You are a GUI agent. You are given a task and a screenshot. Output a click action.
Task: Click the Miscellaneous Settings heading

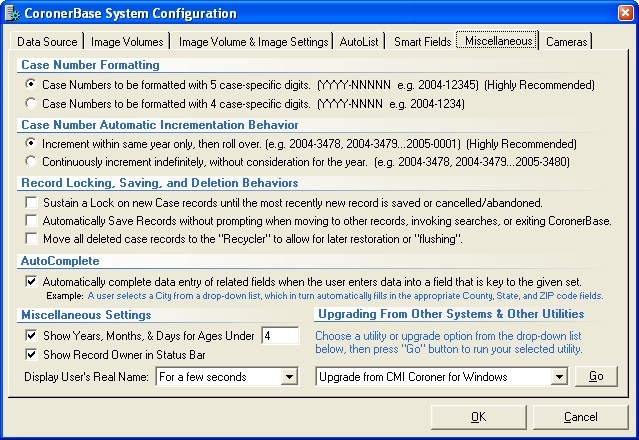86,315
